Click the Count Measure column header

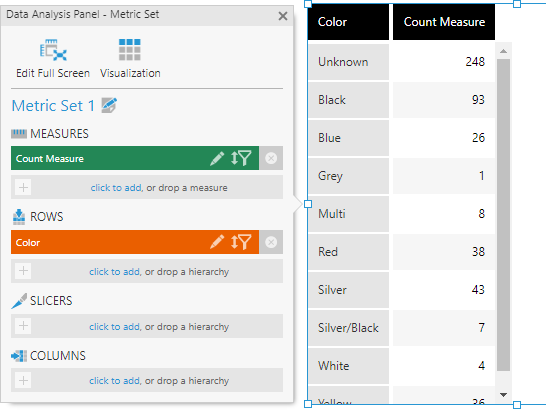click(444, 22)
